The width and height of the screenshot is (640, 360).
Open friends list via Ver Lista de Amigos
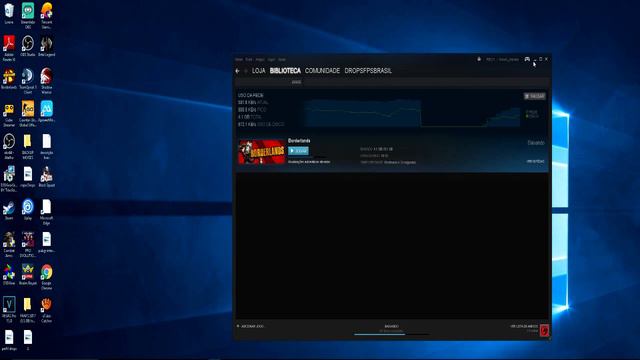coord(524,327)
